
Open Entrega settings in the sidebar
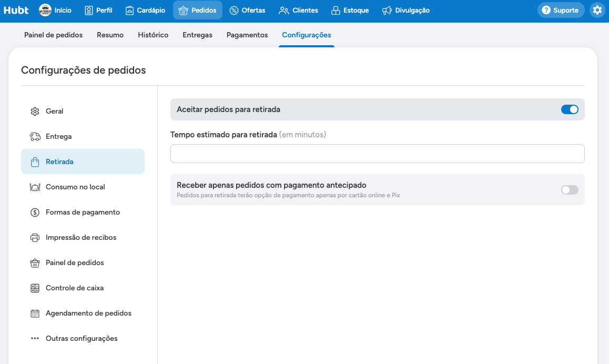83,136
